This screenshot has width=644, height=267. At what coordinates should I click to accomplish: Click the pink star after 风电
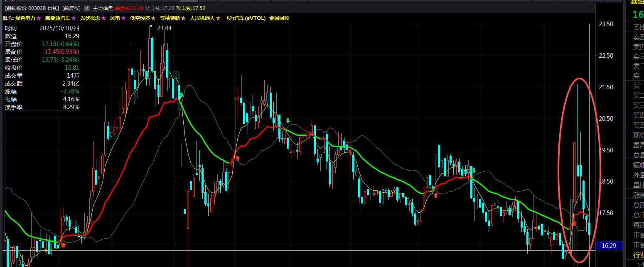click(123, 18)
